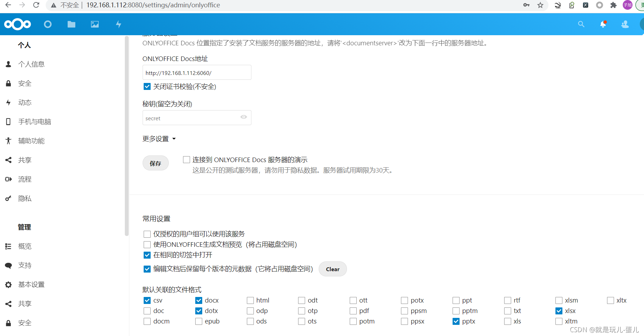
Task: Open the browser extensions puzzle icon
Action: [x=614, y=5]
